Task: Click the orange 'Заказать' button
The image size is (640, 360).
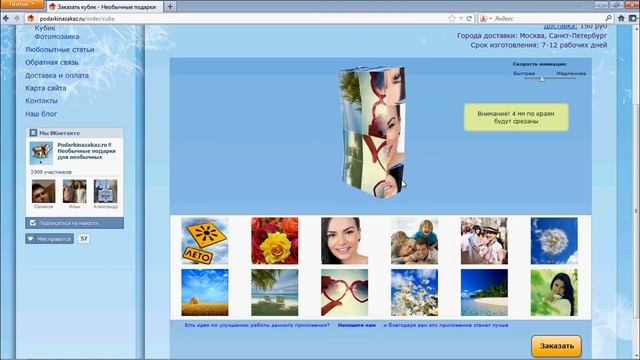Action: [556, 346]
